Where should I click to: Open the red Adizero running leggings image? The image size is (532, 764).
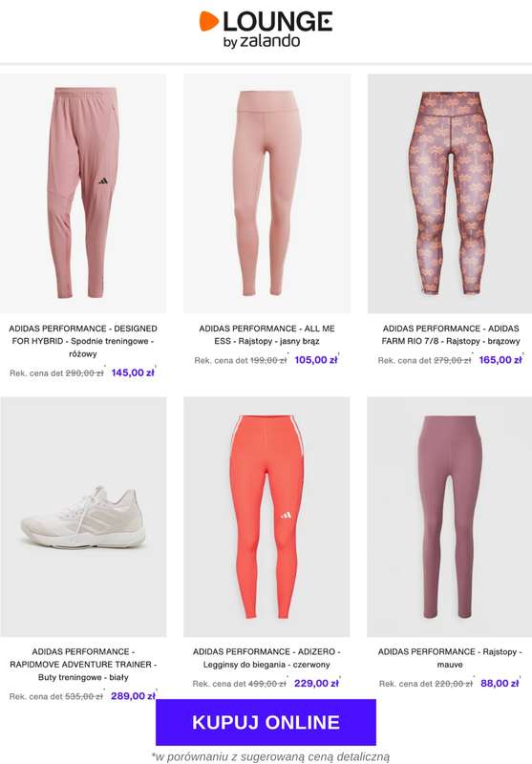(266, 517)
